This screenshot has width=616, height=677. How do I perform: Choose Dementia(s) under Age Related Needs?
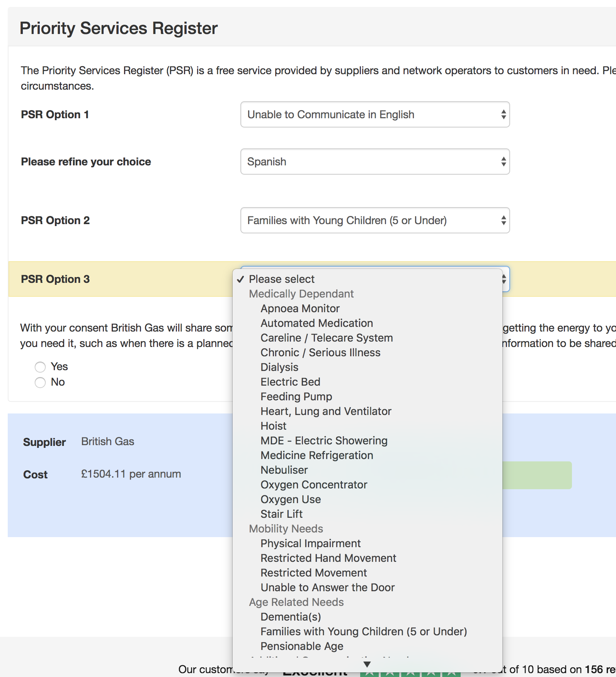coord(368,617)
